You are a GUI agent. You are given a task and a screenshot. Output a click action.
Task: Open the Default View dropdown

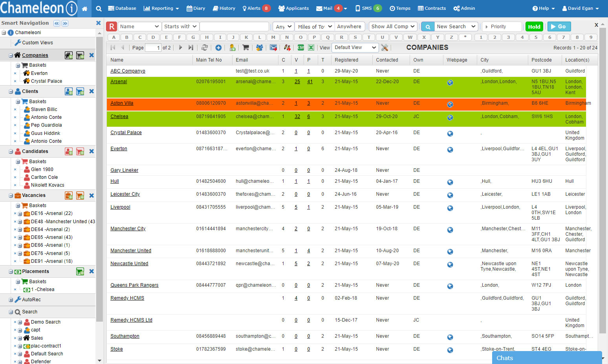point(355,47)
